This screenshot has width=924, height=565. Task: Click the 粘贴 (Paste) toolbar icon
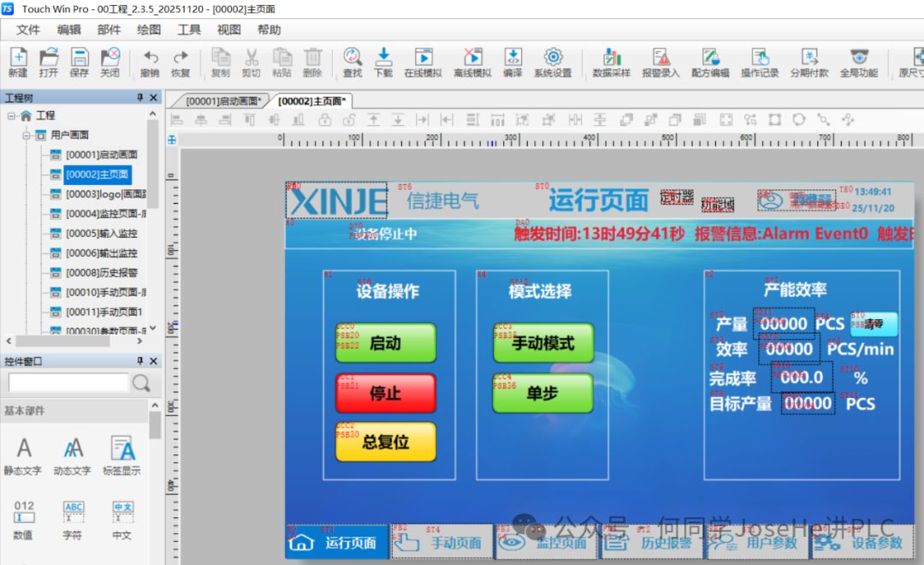click(281, 62)
